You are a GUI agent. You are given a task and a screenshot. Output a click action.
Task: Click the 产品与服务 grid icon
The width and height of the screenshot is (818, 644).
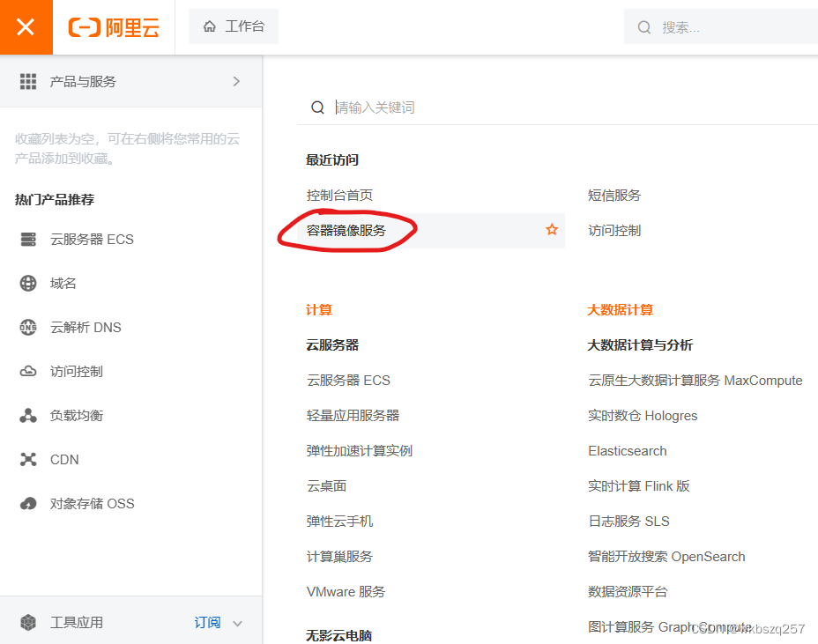28,81
